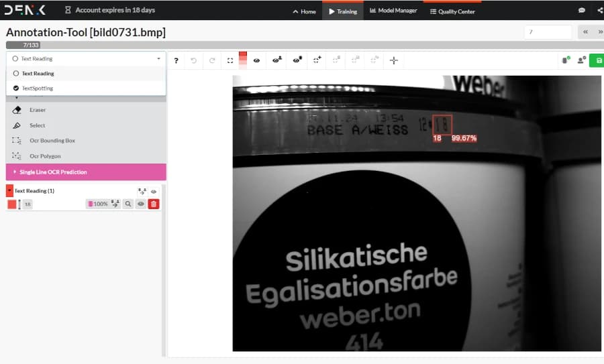Screen dimensions: 604x364
Task: Select the Ocr Bounding Box tool
Action: point(52,141)
